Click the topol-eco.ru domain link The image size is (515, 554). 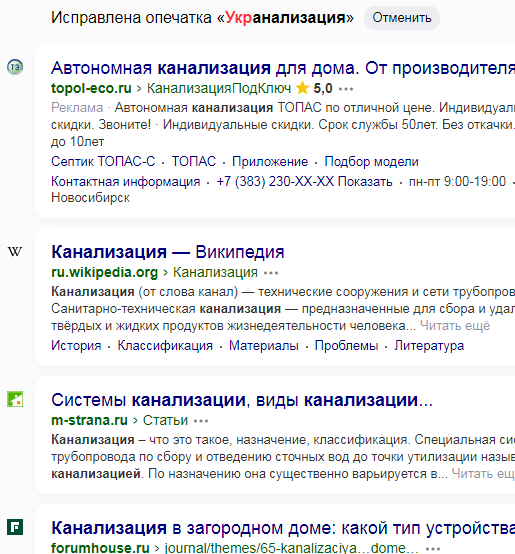coord(91,88)
